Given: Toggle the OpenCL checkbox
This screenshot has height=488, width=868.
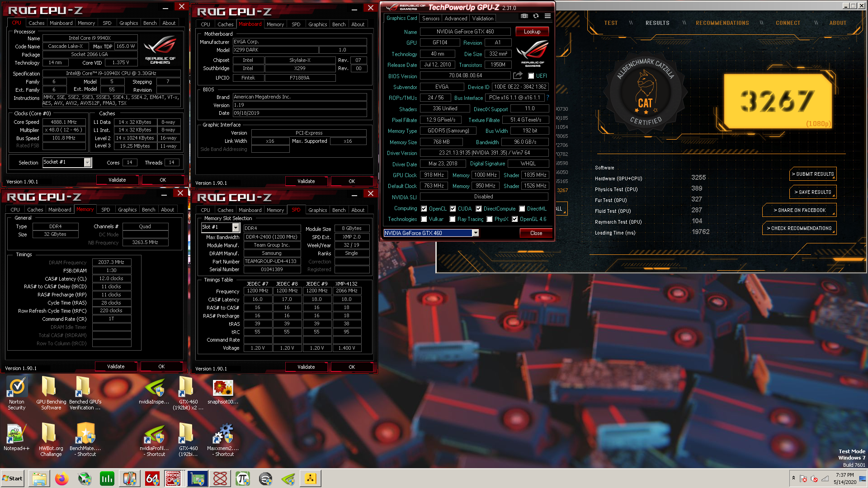Looking at the screenshot, I should coord(424,209).
